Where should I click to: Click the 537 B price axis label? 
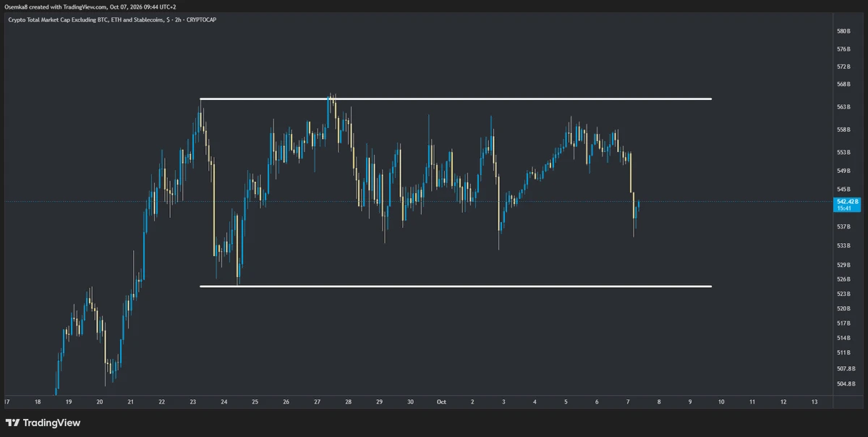point(843,226)
